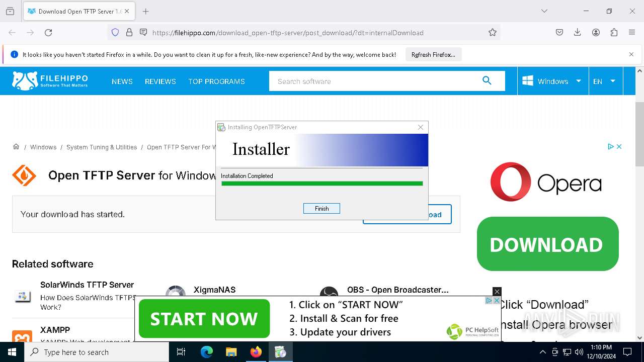Select the Download Open TFTP Server tab
The image size is (644, 362).
[79, 11]
